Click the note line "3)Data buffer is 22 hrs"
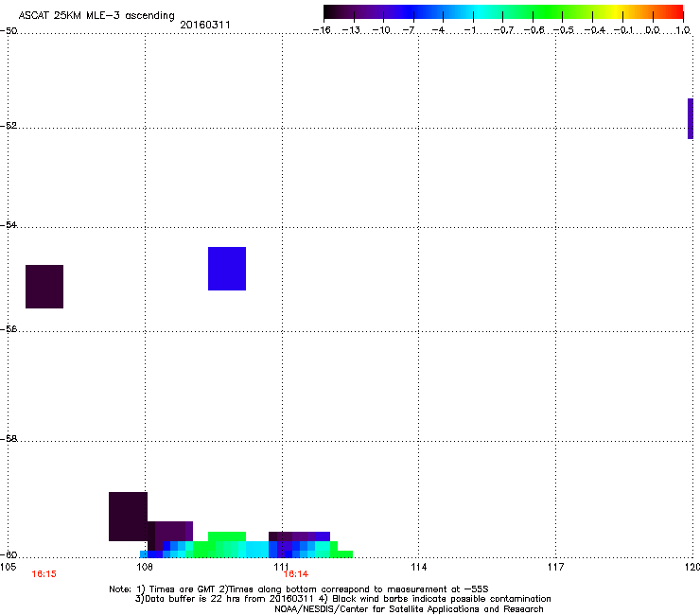This screenshot has height=615, width=700. tap(342, 599)
